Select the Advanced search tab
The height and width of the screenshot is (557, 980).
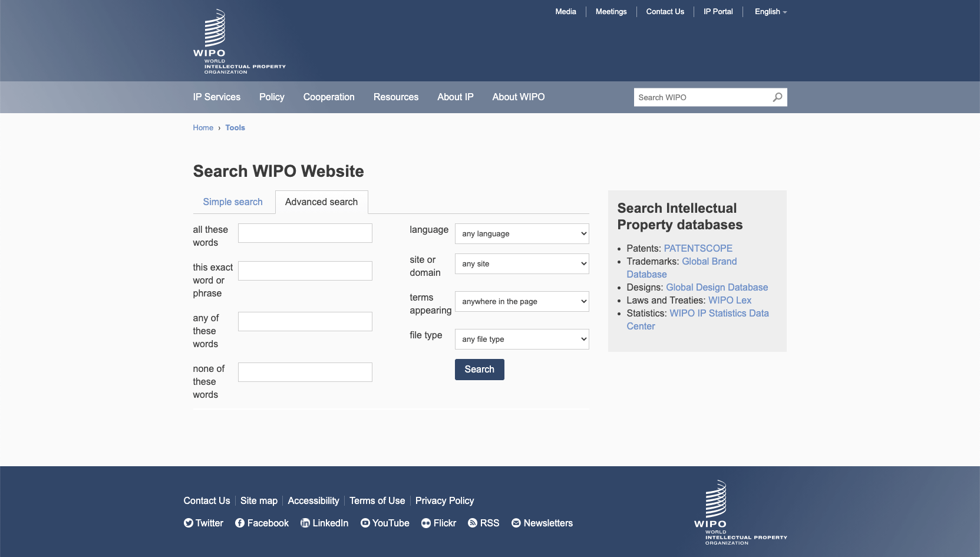pos(322,202)
